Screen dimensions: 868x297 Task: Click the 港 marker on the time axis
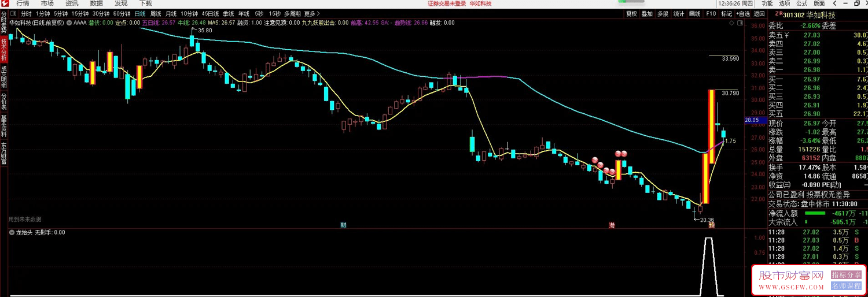pos(611,225)
